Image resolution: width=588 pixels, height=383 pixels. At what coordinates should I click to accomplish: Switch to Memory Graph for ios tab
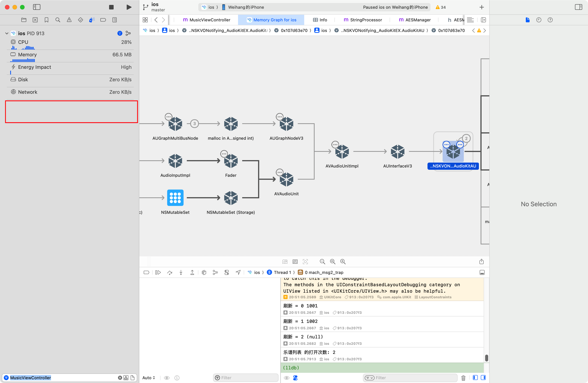[x=271, y=20]
